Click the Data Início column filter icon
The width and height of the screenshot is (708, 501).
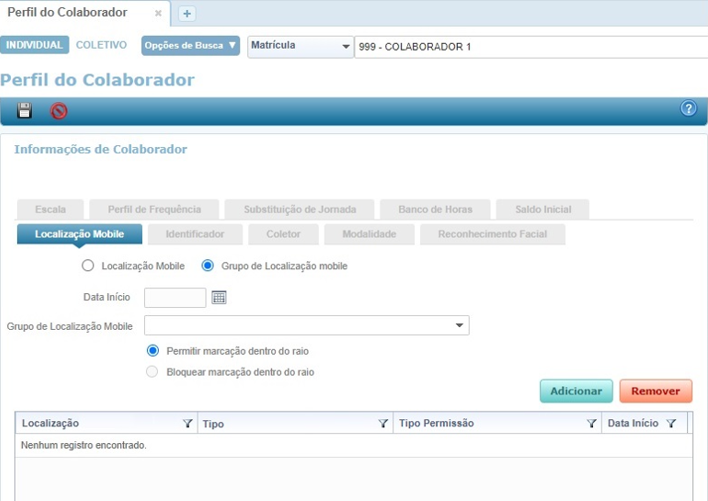pos(671,423)
